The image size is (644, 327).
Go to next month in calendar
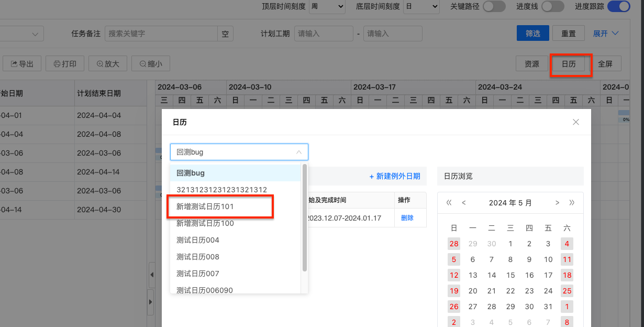coord(557,203)
